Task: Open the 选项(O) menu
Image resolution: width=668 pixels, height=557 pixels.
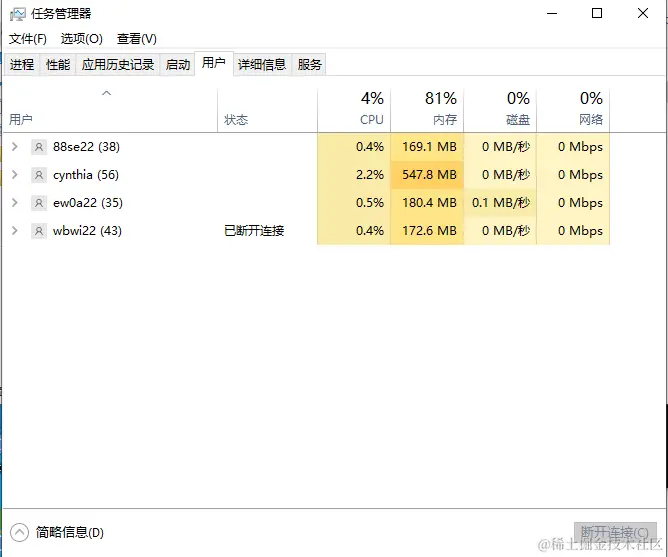Action: pos(81,39)
